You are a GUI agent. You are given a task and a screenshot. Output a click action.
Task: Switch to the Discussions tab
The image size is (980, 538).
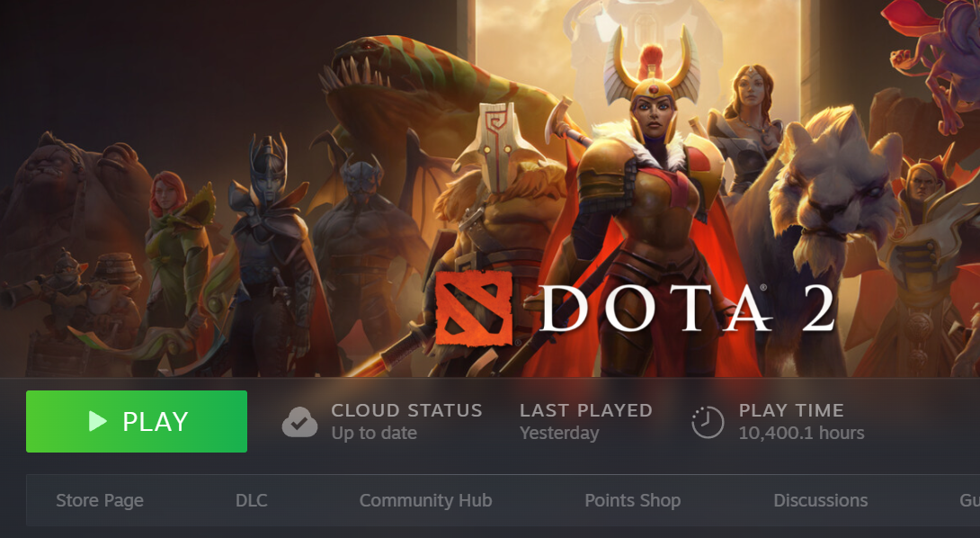pyautogui.click(x=821, y=500)
